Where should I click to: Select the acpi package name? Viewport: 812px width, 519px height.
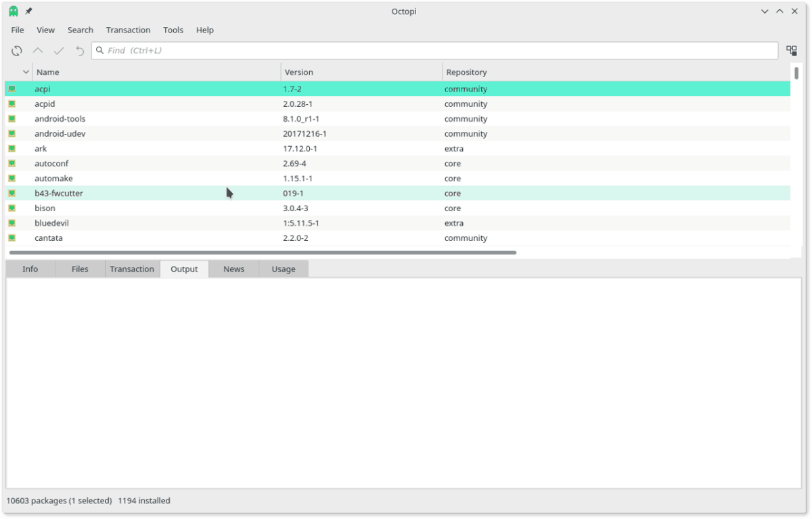pos(43,89)
